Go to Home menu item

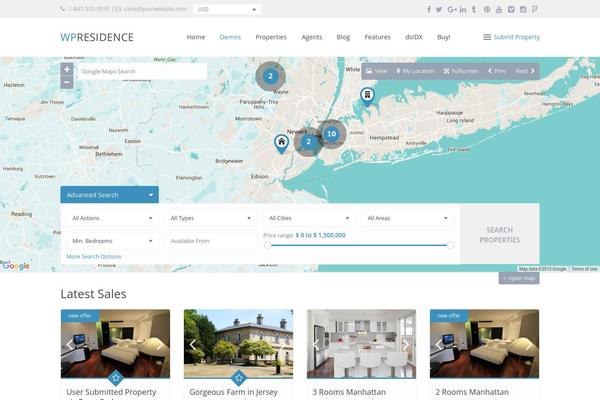196,37
